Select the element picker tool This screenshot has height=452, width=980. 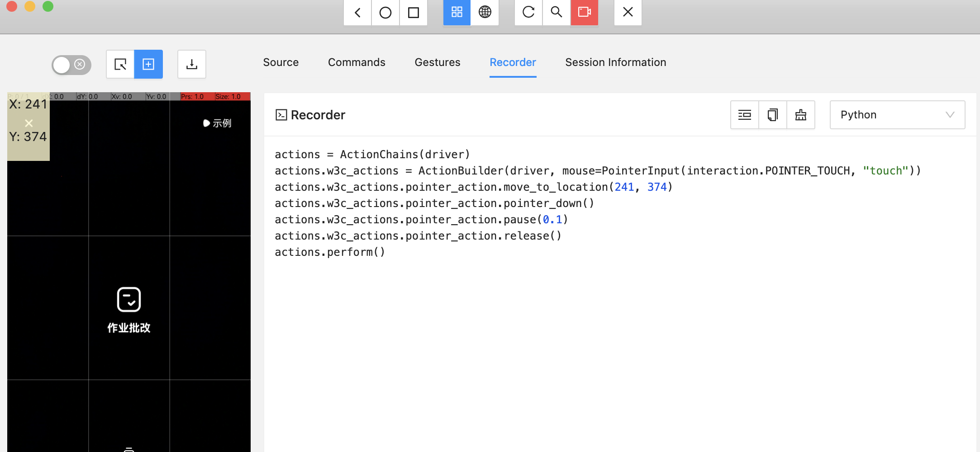(x=119, y=64)
